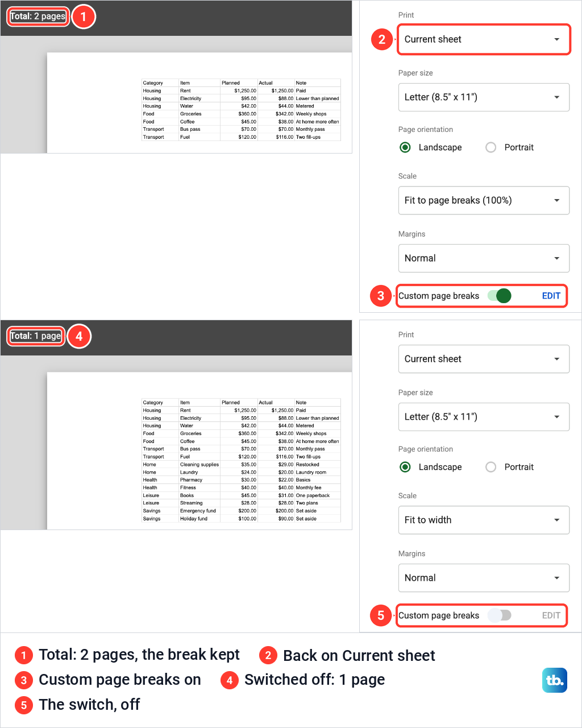Click the 'Books' item cell
This screenshot has height=728, width=582.
coord(199,495)
